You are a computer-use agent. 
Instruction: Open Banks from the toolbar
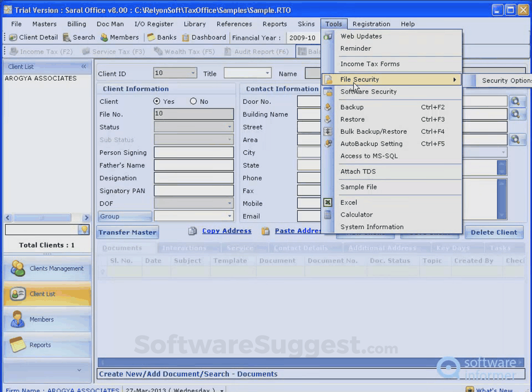click(x=151, y=37)
